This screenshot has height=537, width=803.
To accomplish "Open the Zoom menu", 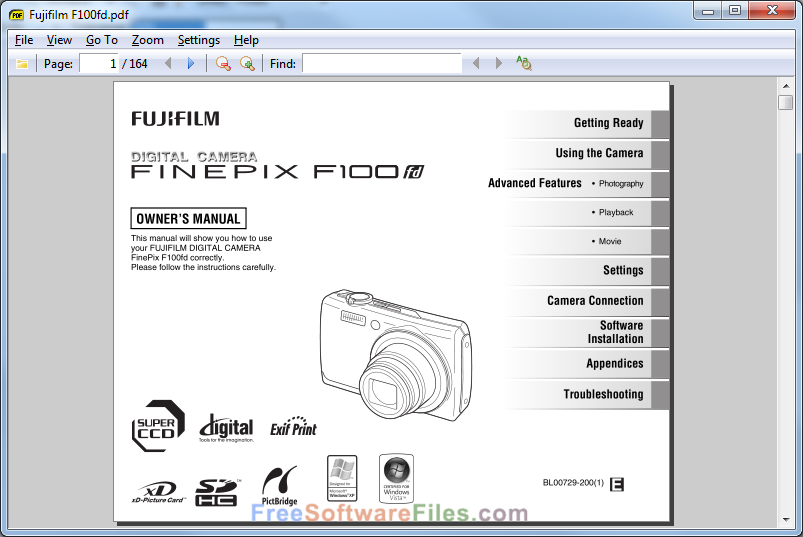I will click(x=147, y=40).
